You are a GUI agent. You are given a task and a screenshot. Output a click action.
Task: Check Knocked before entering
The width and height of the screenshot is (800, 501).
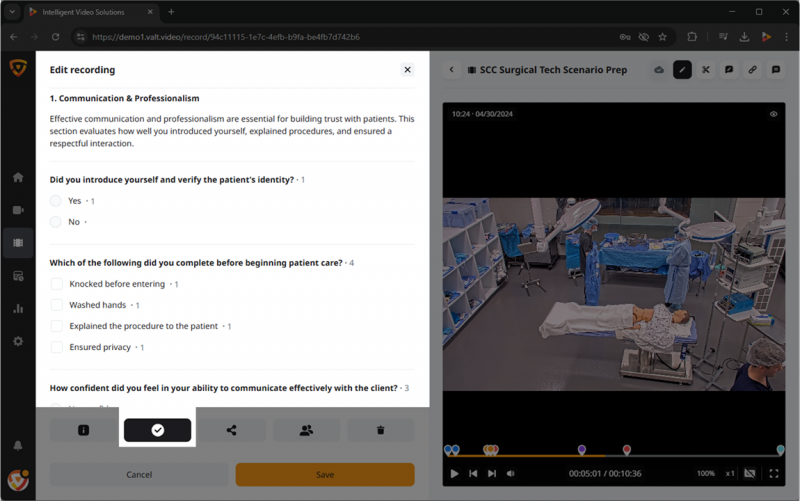pyautogui.click(x=57, y=284)
